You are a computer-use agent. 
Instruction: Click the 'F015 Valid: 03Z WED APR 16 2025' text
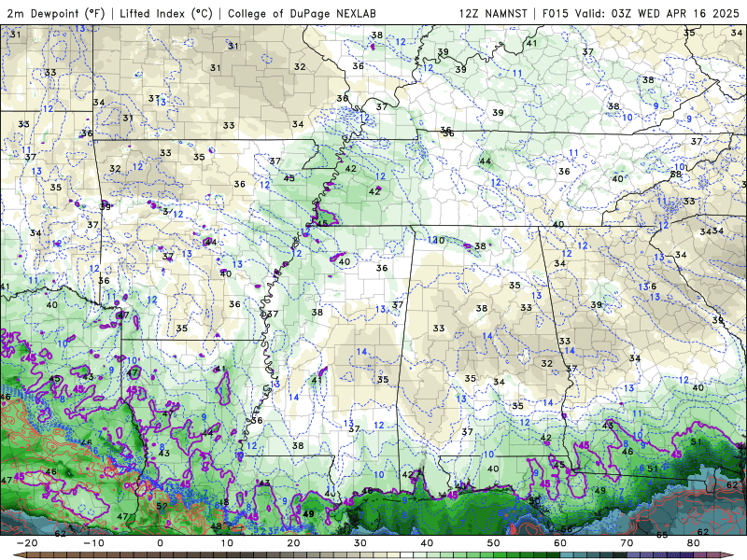pos(641,13)
